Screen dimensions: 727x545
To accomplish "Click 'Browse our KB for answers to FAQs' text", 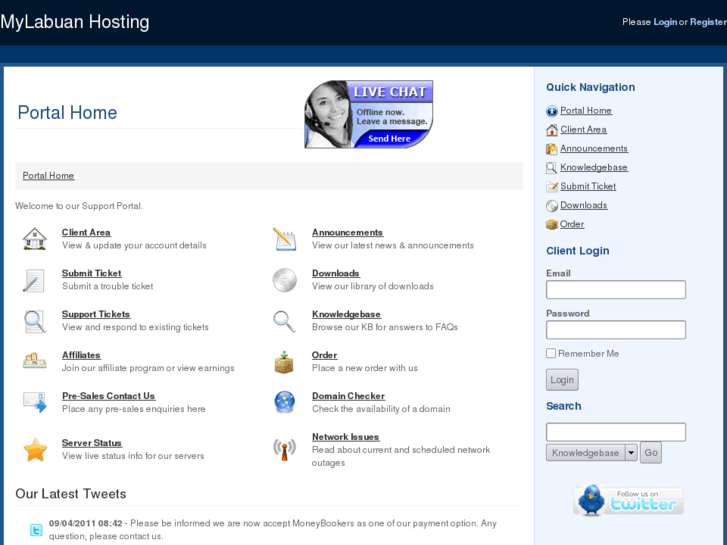I will 385,327.
